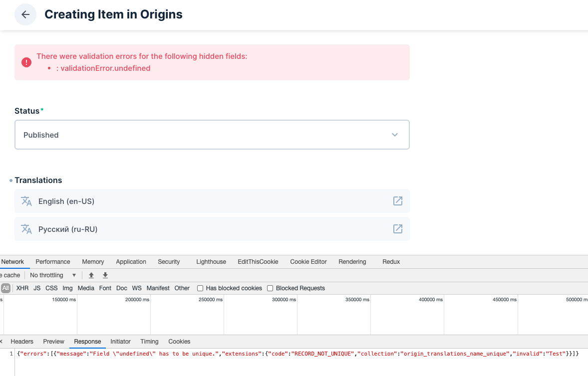Export HAR file with download arrow icon
The image size is (588, 376).
(x=105, y=275)
